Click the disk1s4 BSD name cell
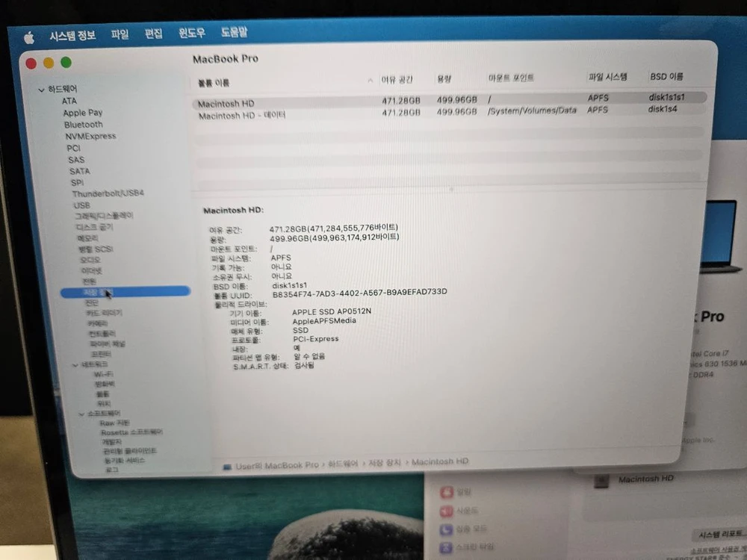 pos(663,109)
